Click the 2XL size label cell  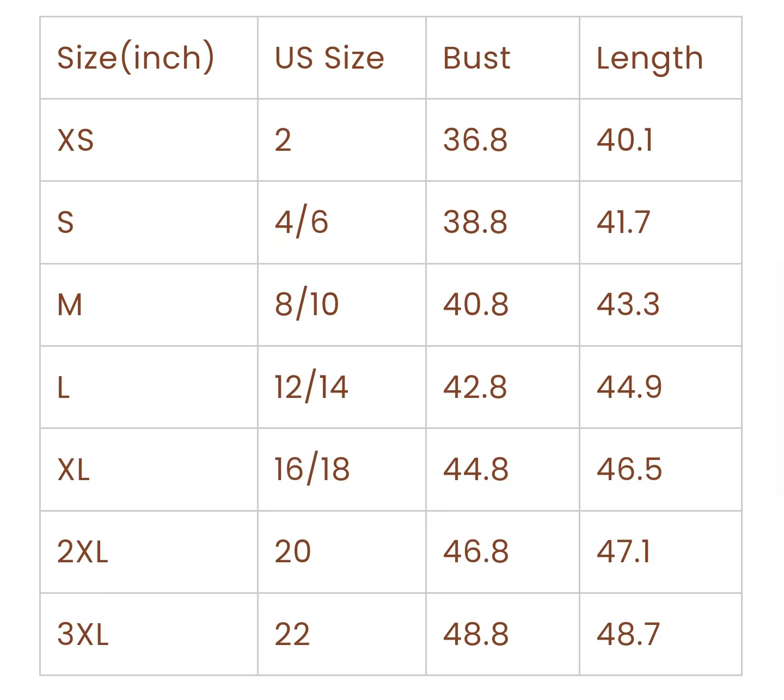pos(83,551)
